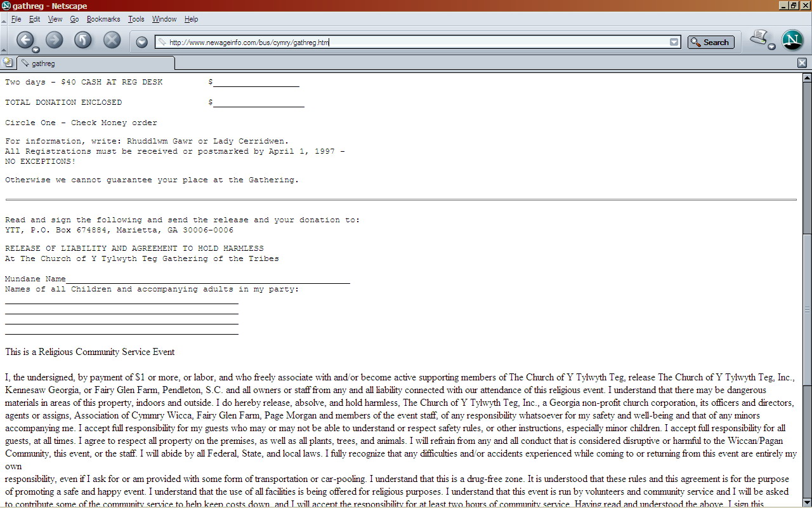Click the 'Mundane Name' label

click(36, 279)
